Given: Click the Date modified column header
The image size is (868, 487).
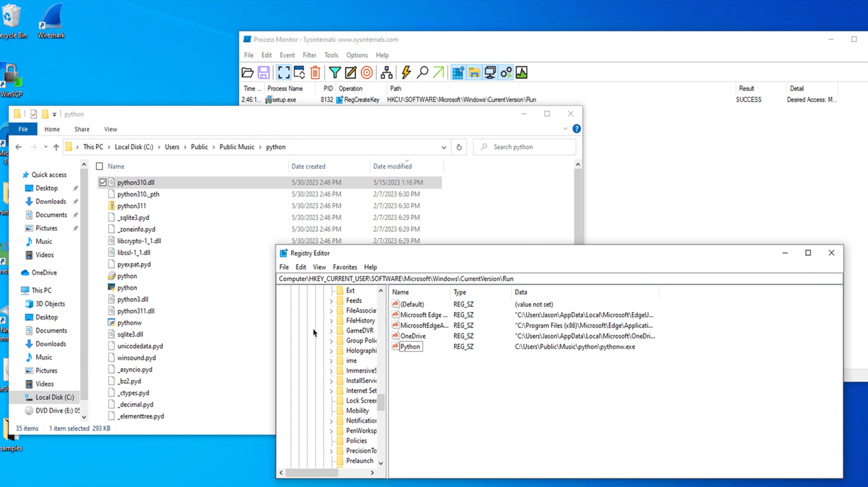Looking at the screenshot, I should tap(392, 167).
